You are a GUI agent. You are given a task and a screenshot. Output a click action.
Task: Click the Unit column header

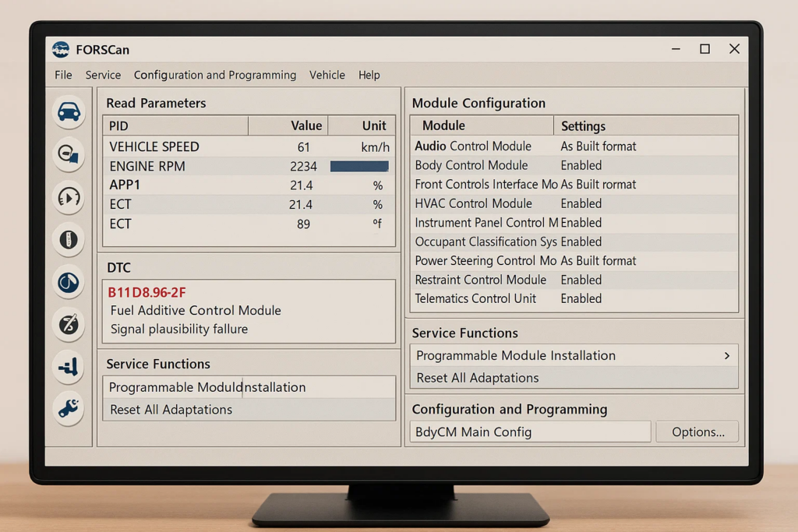362,125
